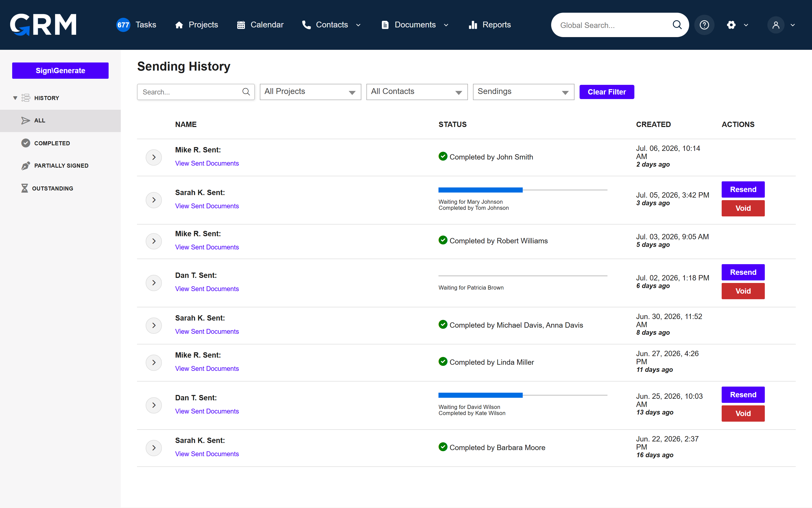This screenshot has height=508, width=812.
Task: Resend the sending waiting for Mary Johnson
Action: (743, 189)
